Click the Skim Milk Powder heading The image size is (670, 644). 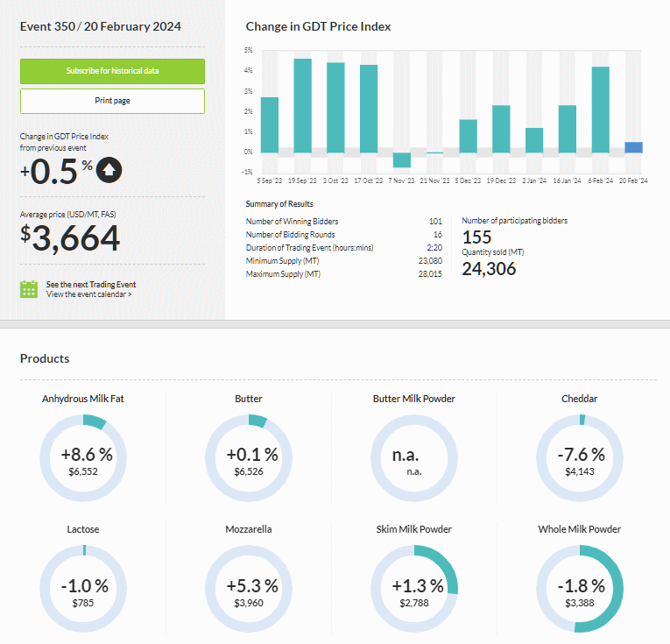tap(414, 529)
